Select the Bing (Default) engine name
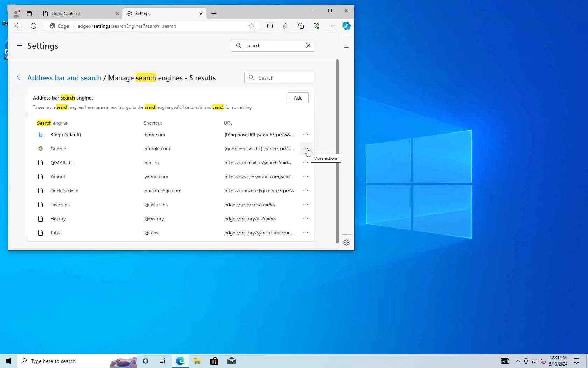The width and height of the screenshot is (588, 368). (x=66, y=135)
